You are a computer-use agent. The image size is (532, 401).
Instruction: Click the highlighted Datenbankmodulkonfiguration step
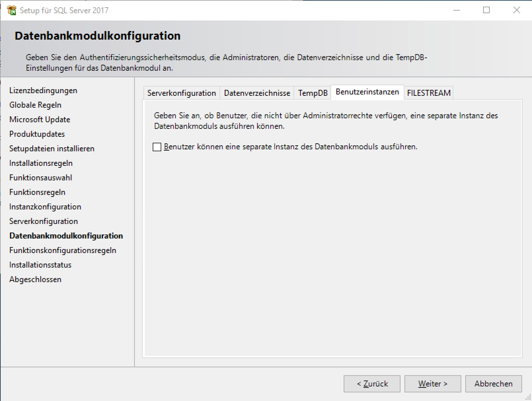pos(66,236)
